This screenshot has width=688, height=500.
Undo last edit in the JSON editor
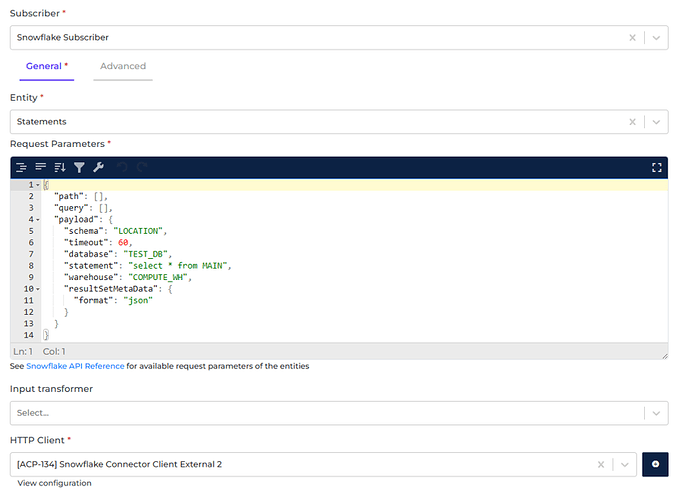point(122,167)
